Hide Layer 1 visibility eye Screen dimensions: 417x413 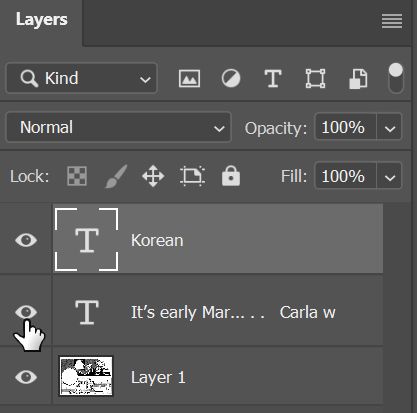click(26, 377)
